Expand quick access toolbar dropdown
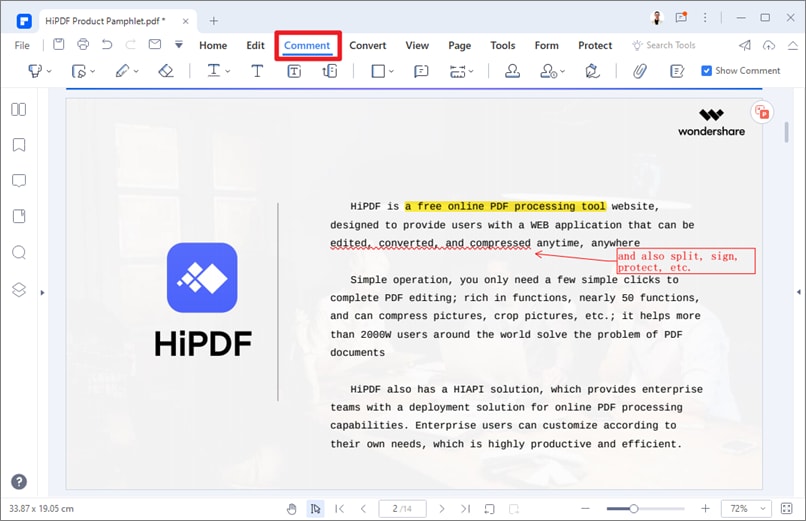The height and width of the screenshot is (521, 806). click(178, 45)
